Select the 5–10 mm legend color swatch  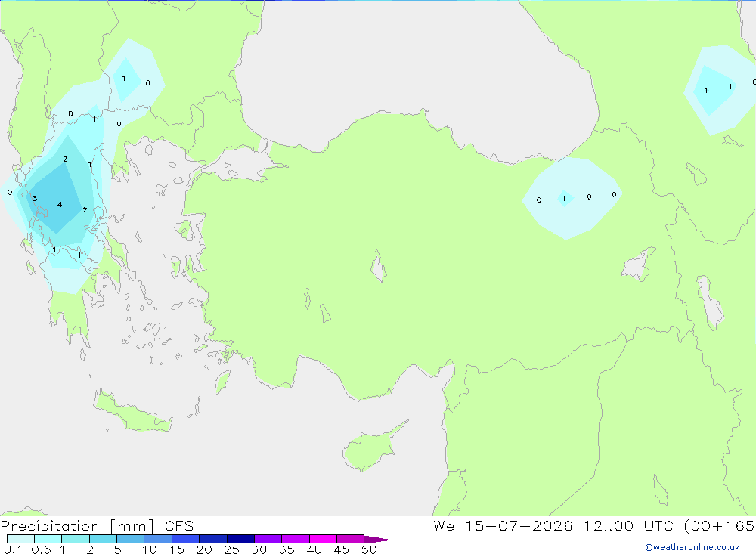[x=130, y=539]
